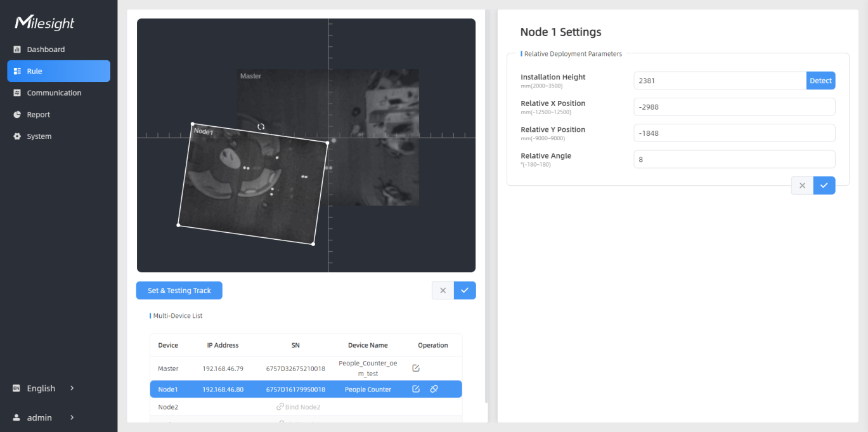This screenshot has width=868, height=432.
Task: Discard map layout changes with the X
Action: pyautogui.click(x=443, y=291)
